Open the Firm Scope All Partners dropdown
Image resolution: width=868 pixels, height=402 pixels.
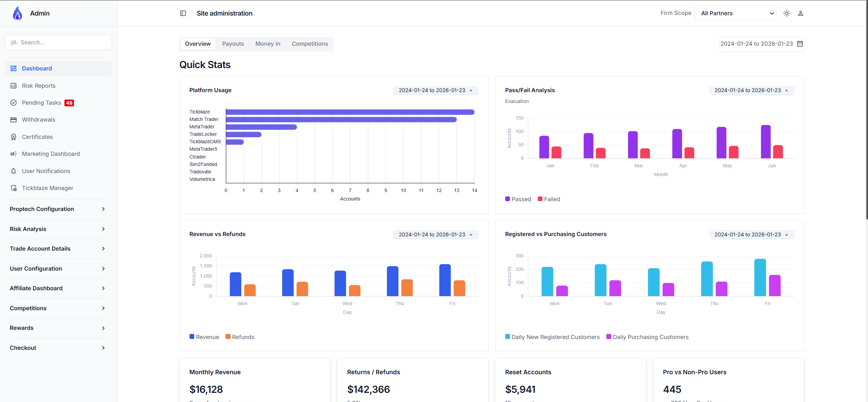735,13
